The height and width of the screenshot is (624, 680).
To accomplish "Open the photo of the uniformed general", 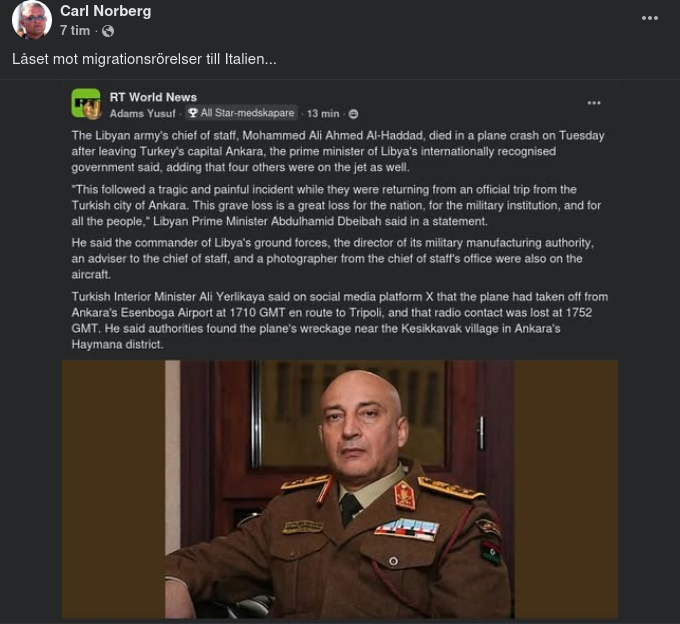I will pyautogui.click(x=340, y=490).
